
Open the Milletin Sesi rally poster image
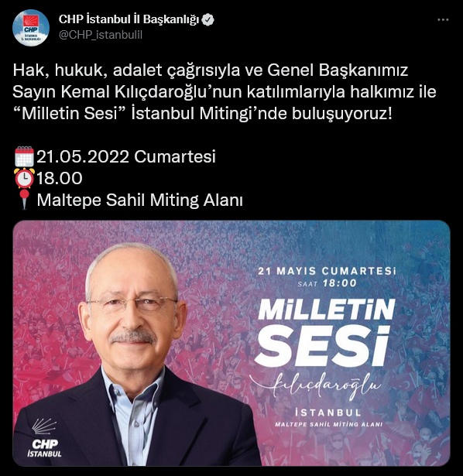coord(231,343)
